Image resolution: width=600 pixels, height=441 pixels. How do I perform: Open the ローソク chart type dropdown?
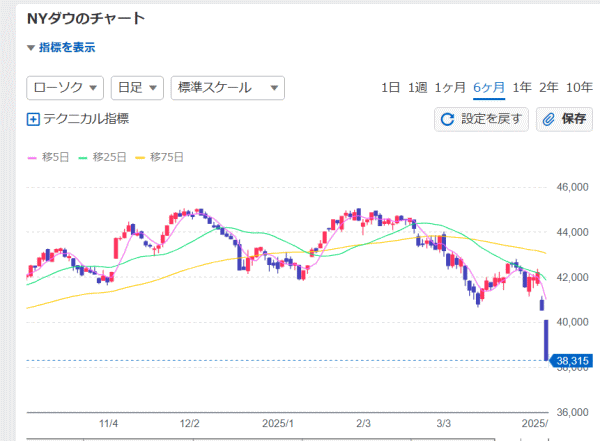(x=65, y=88)
